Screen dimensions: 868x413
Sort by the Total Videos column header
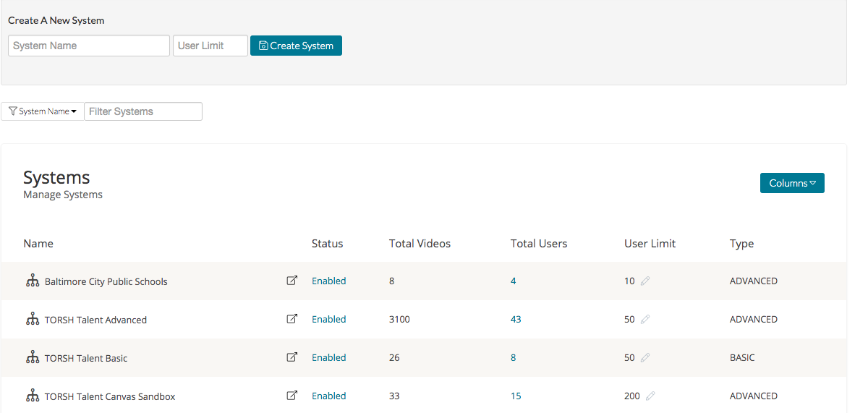coord(420,243)
